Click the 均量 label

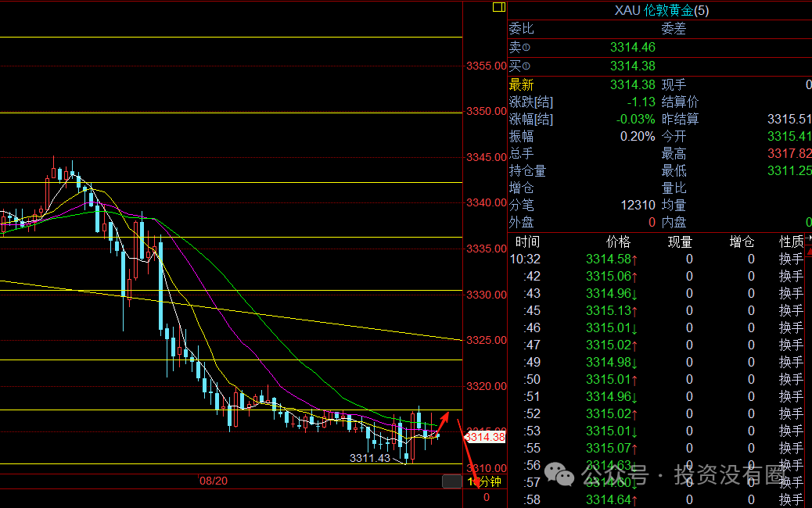pos(674,206)
